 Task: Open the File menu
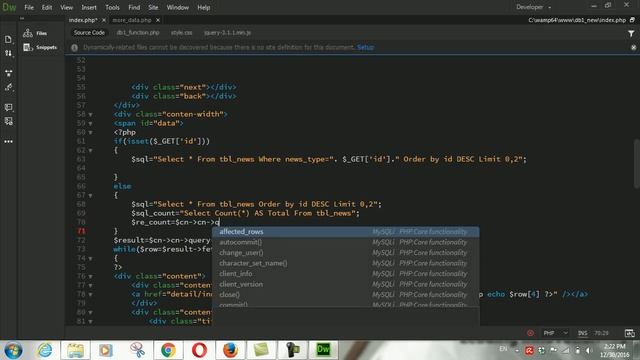29,7
